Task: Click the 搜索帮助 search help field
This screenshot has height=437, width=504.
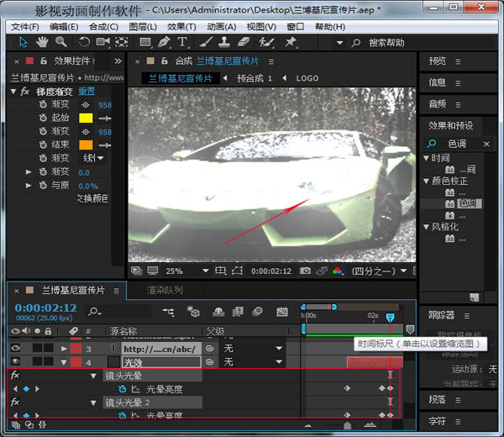Action: [386, 43]
